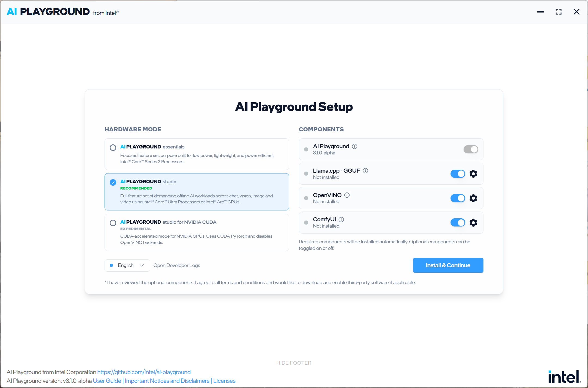The image size is (588, 388).
Task: Close the AI Playground window
Action: tap(577, 12)
